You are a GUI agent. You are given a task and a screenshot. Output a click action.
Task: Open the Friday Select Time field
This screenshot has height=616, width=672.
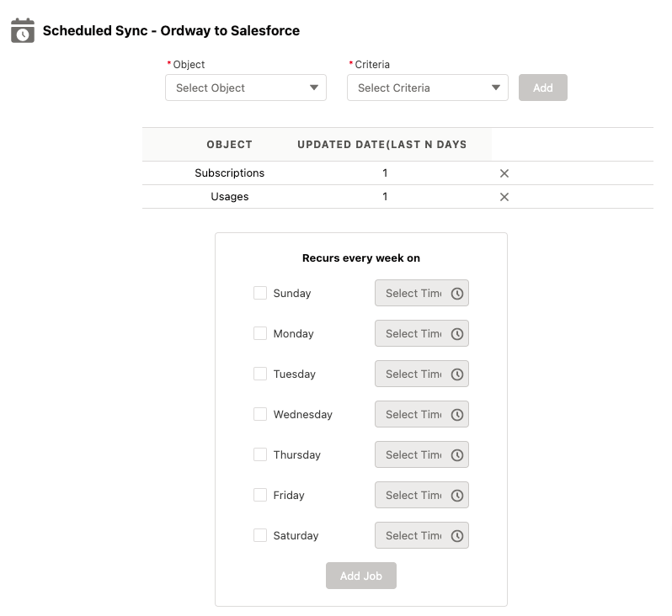pyautogui.click(x=422, y=495)
